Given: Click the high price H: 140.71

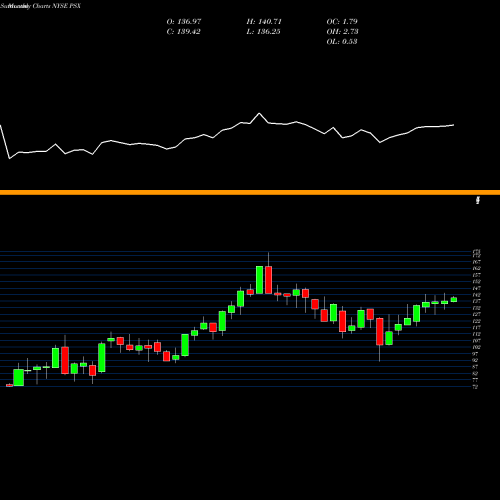Looking at the screenshot, I should click(x=264, y=22).
